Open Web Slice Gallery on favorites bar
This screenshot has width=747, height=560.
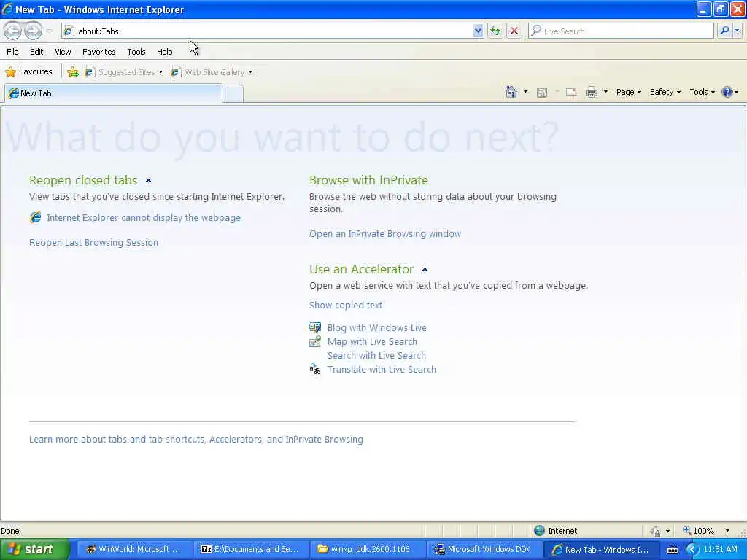[x=212, y=72]
